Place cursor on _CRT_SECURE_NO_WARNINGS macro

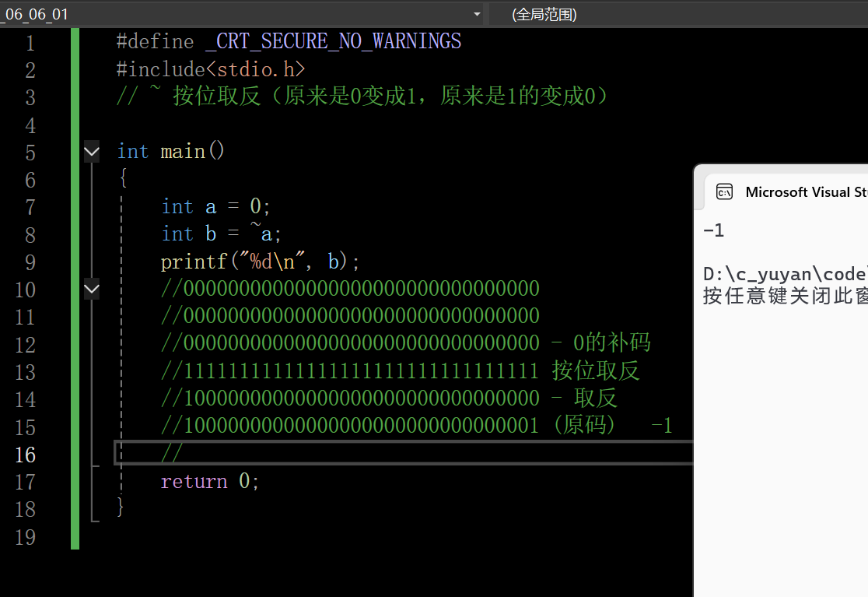(333, 41)
